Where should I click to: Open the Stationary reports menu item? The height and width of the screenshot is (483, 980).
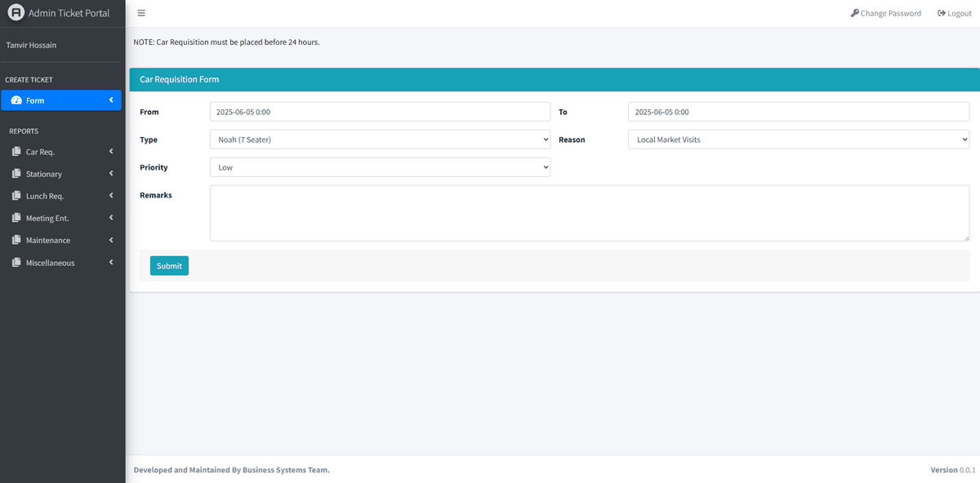(x=44, y=174)
